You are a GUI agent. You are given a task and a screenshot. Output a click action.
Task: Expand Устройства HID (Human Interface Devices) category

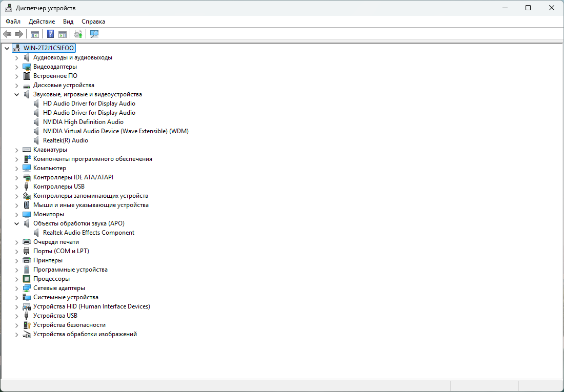click(16, 307)
